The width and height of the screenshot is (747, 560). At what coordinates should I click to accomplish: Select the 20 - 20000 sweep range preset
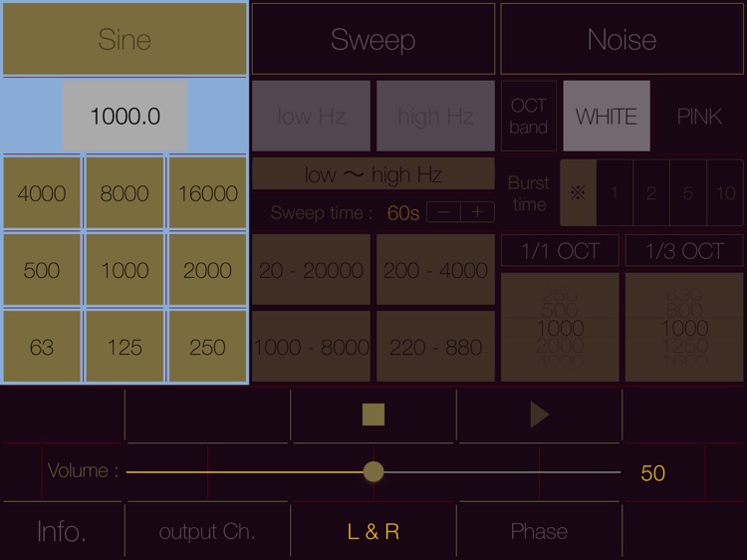click(312, 270)
